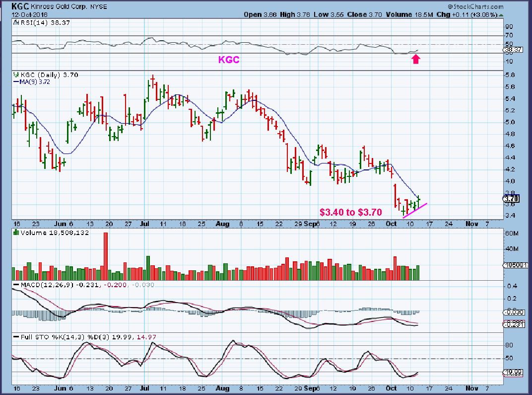This screenshot has height=395, width=532.
Task: Click the 70 RSI axis label
Action: 509,35
